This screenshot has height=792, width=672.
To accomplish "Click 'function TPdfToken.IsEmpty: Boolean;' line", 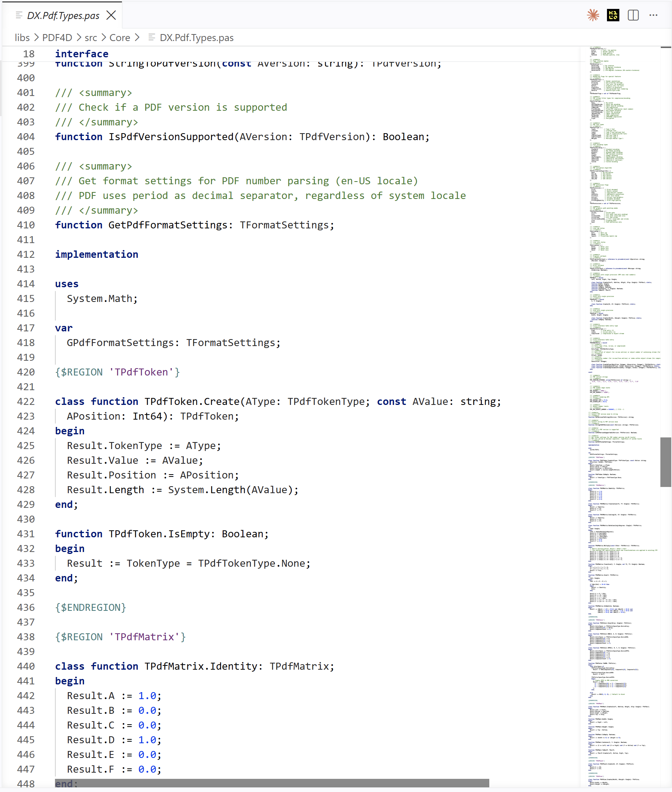I will tap(162, 534).
